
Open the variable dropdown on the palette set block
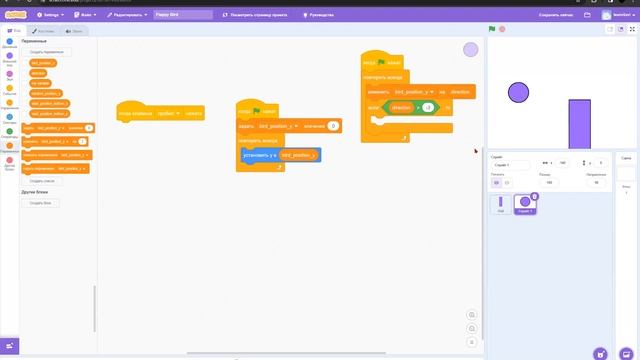[51, 128]
